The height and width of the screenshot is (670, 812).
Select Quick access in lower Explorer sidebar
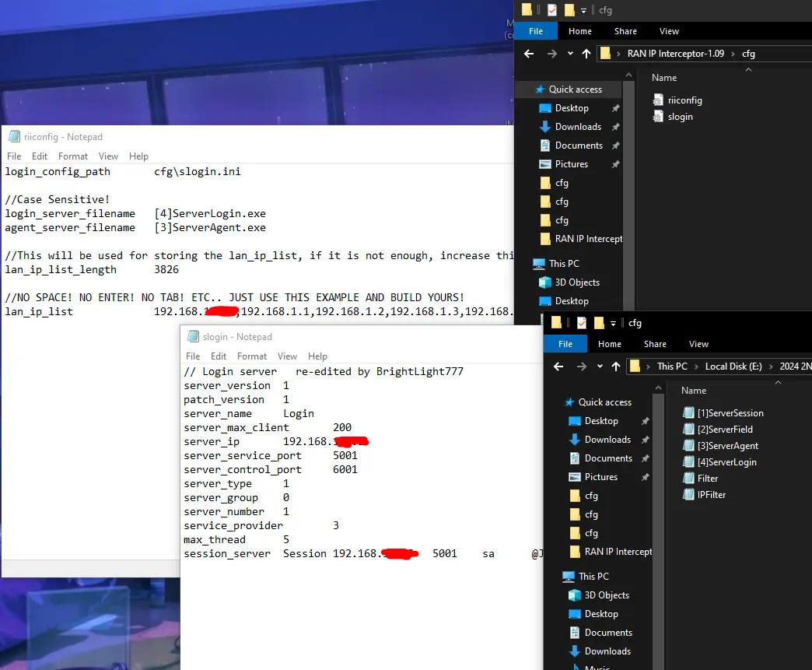[599, 402]
